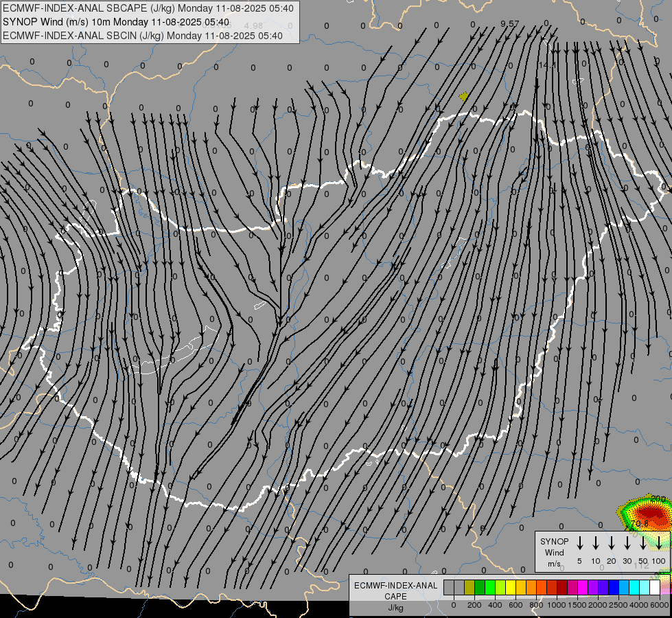Pick the yellow CAPE legend swatch

click(511, 587)
